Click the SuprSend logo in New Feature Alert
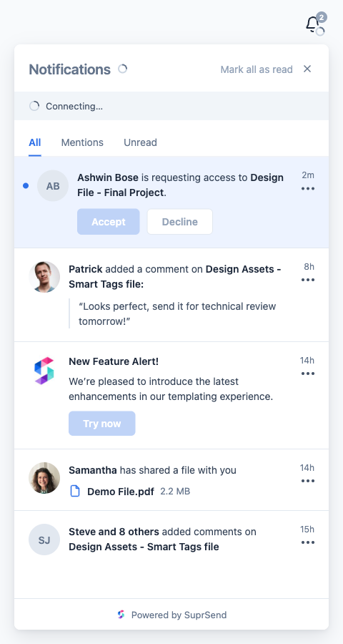This screenshot has height=644, width=343. pyautogui.click(x=44, y=371)
